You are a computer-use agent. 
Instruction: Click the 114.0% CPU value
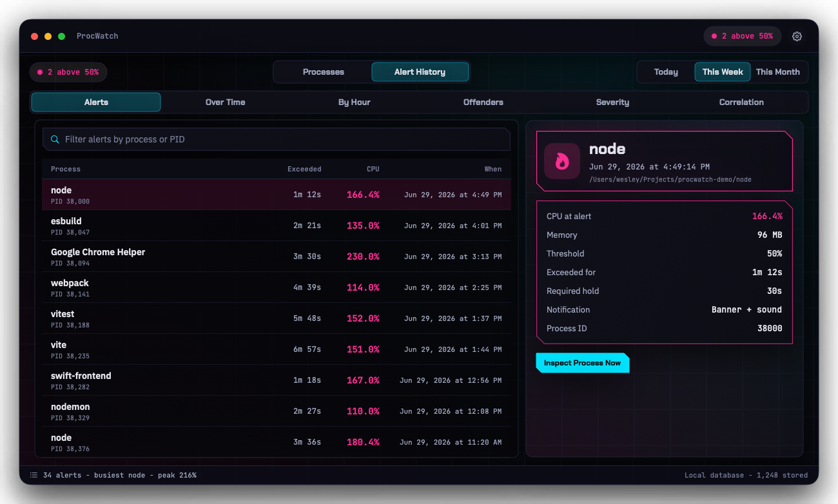click(x=363, y=287)
